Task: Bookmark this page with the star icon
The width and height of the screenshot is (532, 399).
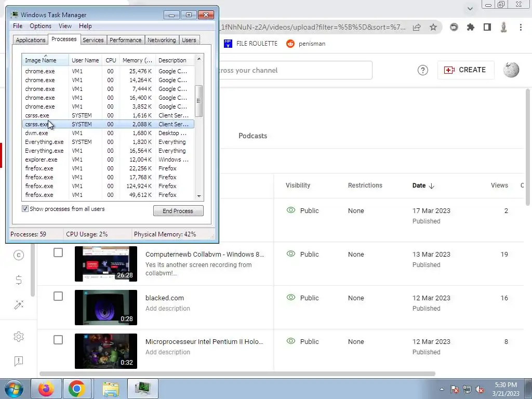Action: pos(433,27)
